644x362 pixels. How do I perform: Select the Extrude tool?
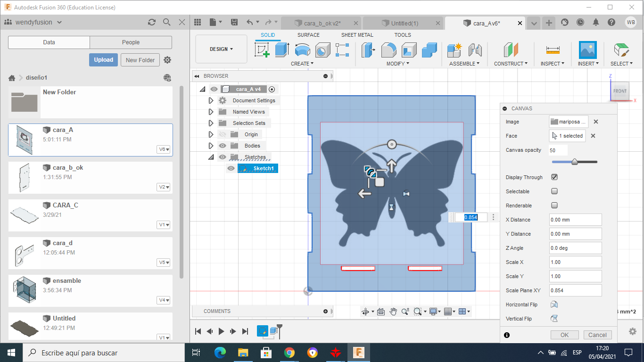point(282,50)
